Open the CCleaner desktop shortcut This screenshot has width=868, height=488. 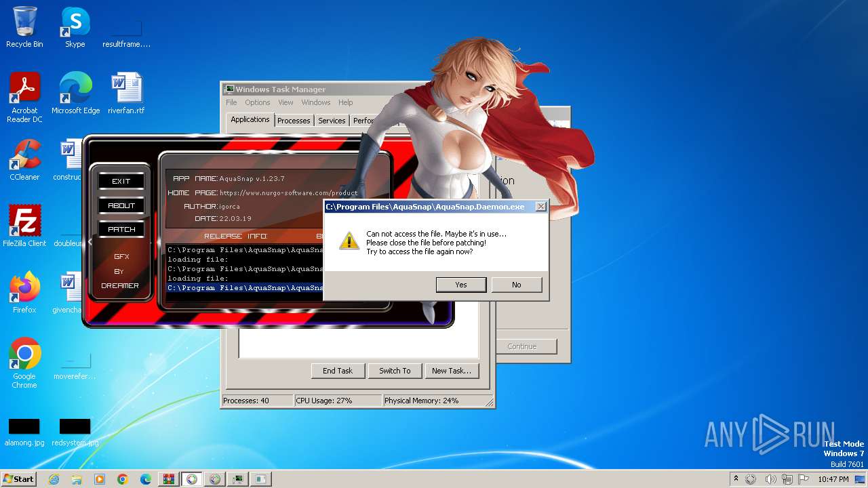[x=24, y=160]
